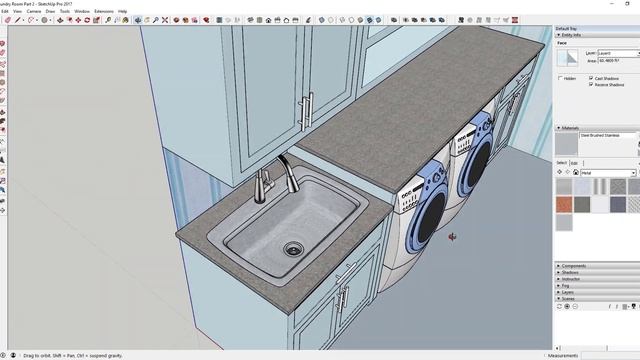Click the red icon ending the toolbar

point(515,20)
